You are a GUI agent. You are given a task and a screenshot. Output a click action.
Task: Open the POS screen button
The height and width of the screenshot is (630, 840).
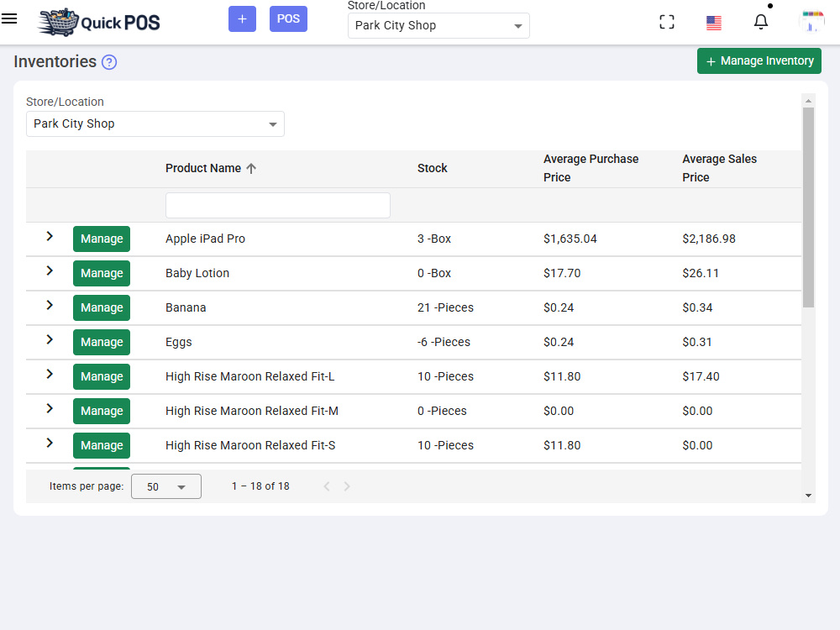pyautogui.click(x=288, y=18)
